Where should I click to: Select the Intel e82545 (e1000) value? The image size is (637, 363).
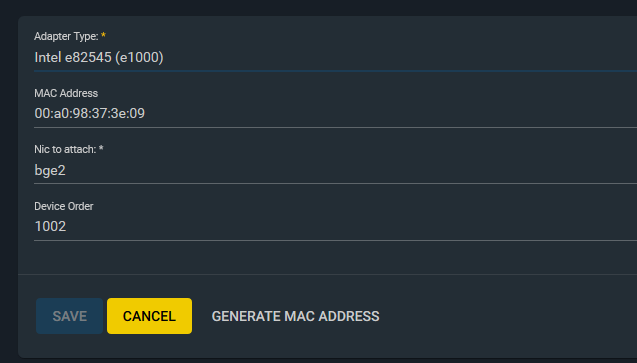coord(99,57)
